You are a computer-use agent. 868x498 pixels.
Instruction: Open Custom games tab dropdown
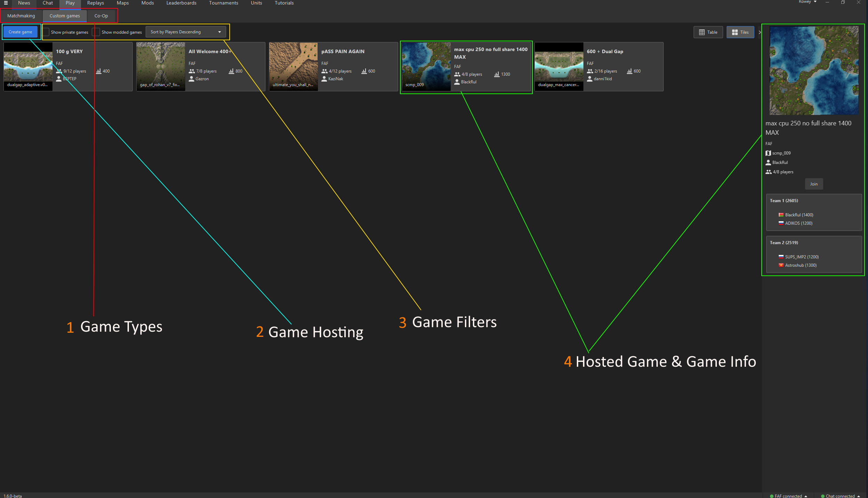64,16
